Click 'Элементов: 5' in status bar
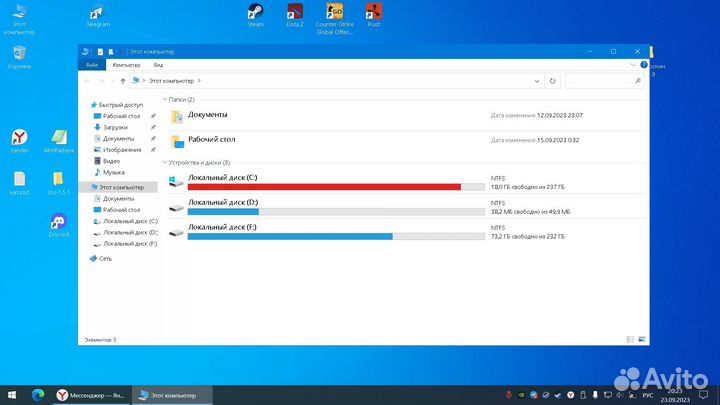 (x=100, y=340)
